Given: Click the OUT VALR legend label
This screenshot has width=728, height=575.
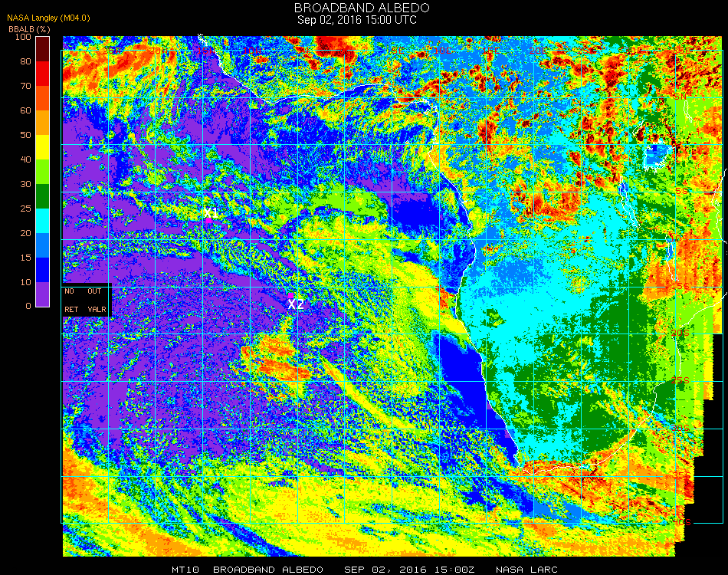Looking at the screenshot, I should click(x=97, y=300).
